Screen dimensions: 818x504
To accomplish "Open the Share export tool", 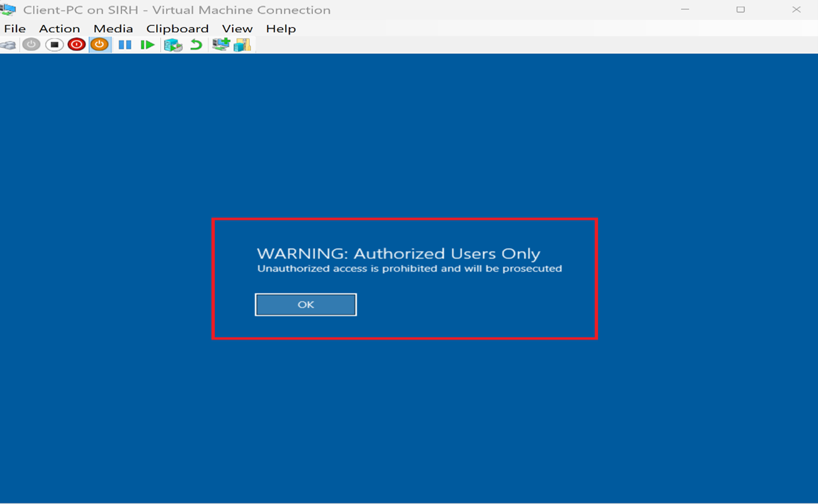I will 242,44.
